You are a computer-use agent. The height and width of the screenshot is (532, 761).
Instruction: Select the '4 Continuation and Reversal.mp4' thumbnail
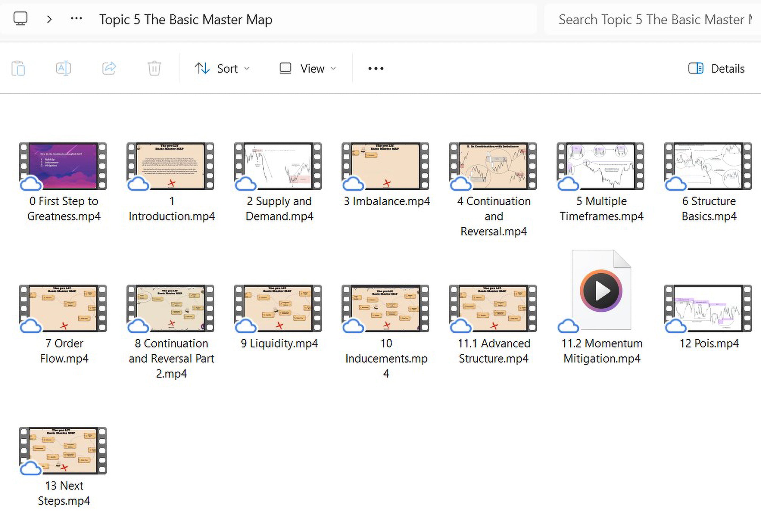[493, 166]
